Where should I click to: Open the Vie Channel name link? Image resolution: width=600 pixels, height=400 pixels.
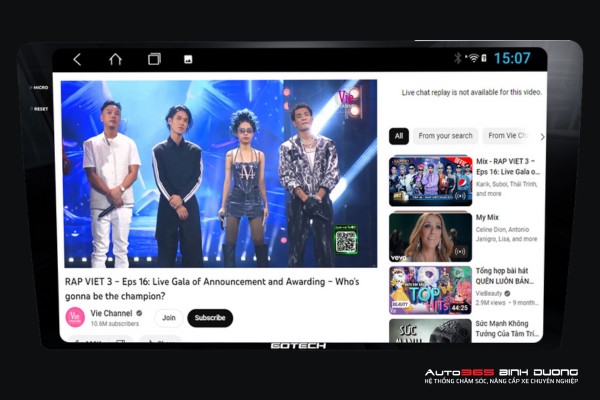(111, 313)
